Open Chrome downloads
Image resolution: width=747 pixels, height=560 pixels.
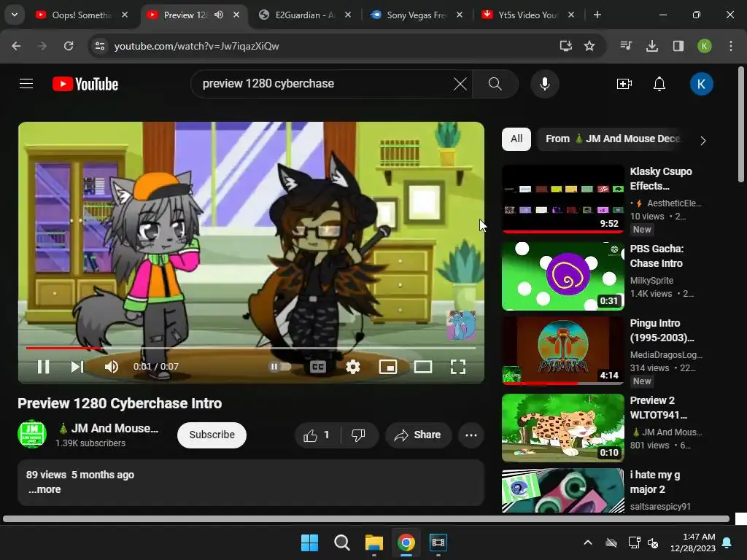pyautogui.click(x=652, y=46)
